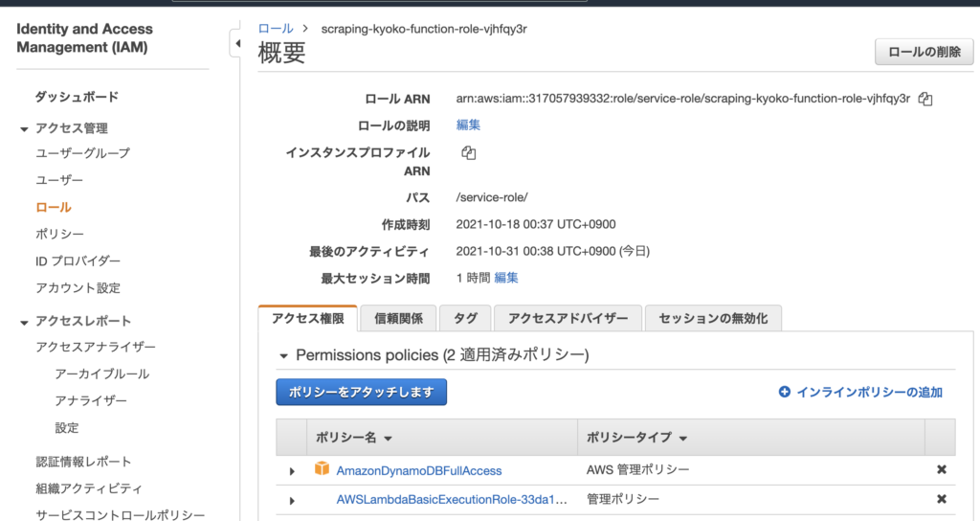Click the インラインポリシーの追加 link
980x521 pixels.
pos(869,392)
